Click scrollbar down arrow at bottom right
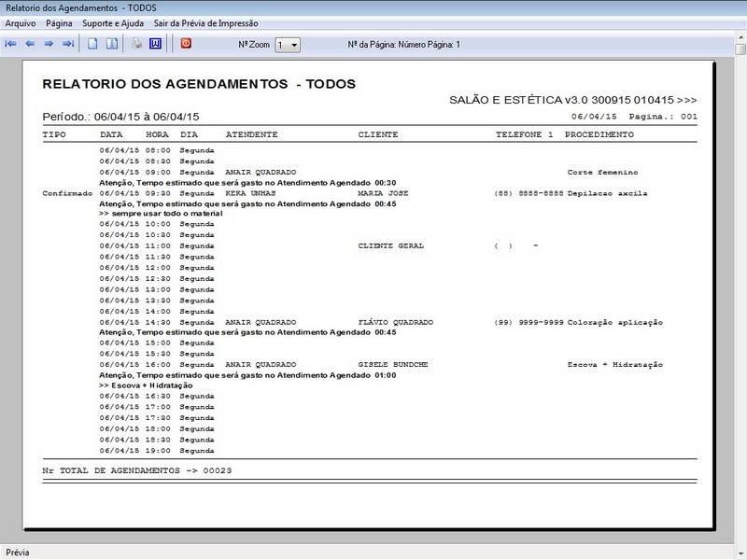Image resolution: width=747 pixels, height=560 pixels. pos(740,537)
